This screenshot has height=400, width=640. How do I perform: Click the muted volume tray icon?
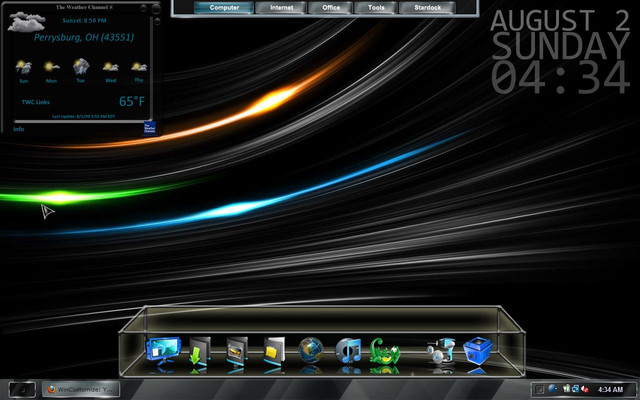point(584,389)
